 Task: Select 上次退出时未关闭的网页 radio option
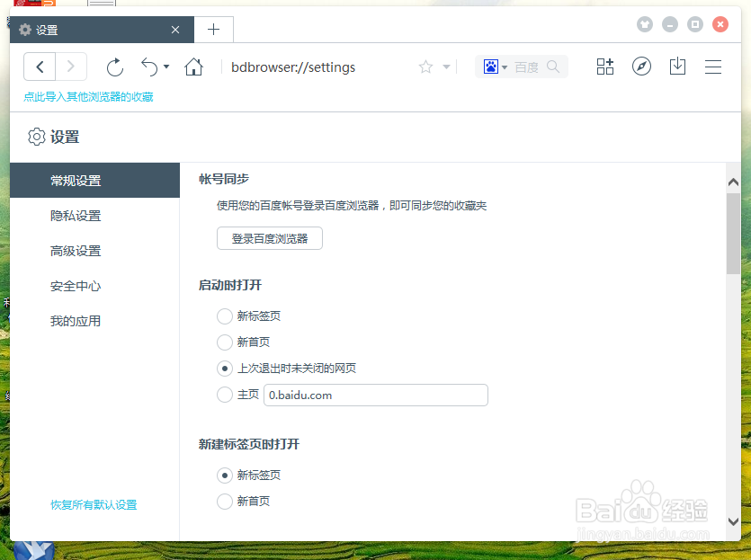(225, 368)
